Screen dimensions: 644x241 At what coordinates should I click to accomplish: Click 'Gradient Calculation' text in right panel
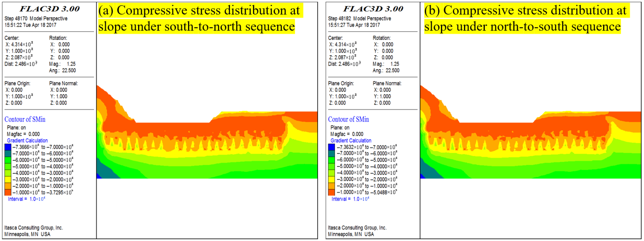click(x=351, y=141)
